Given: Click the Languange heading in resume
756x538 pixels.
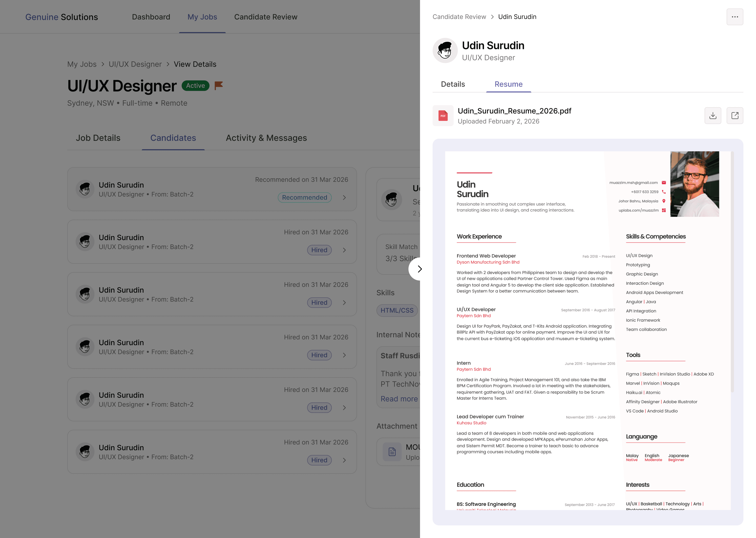Looking at the screenshot, I should (x=641, y=437).
